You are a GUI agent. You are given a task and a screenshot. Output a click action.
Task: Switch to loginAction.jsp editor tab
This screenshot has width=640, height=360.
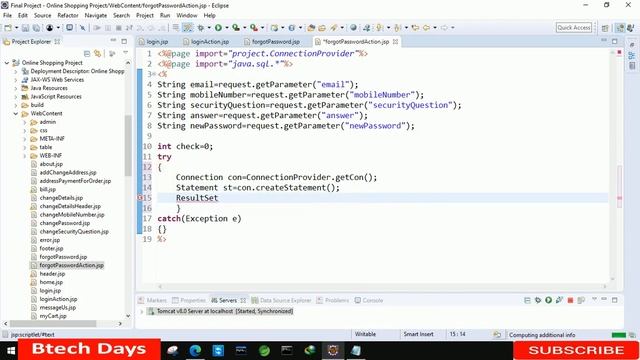(207, 42)
